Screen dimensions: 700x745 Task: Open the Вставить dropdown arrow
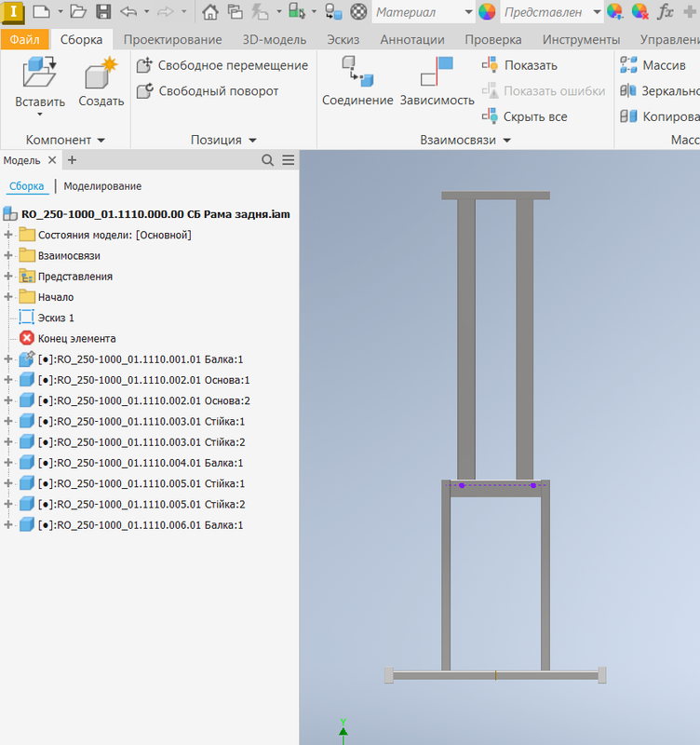click(40, 115)
